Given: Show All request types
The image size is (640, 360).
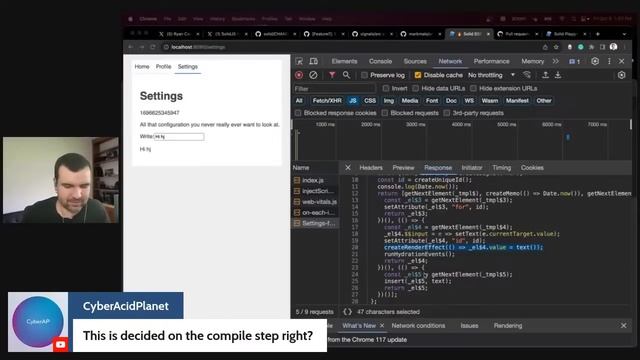Looking at the screenshot, I should click(299, 101).
